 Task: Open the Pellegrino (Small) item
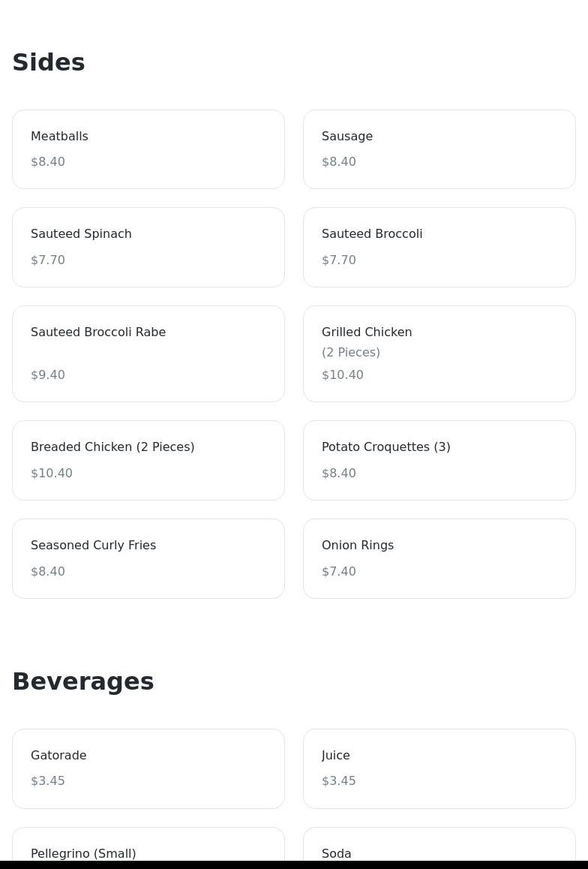pyautogui.click(x=148, y=848)
